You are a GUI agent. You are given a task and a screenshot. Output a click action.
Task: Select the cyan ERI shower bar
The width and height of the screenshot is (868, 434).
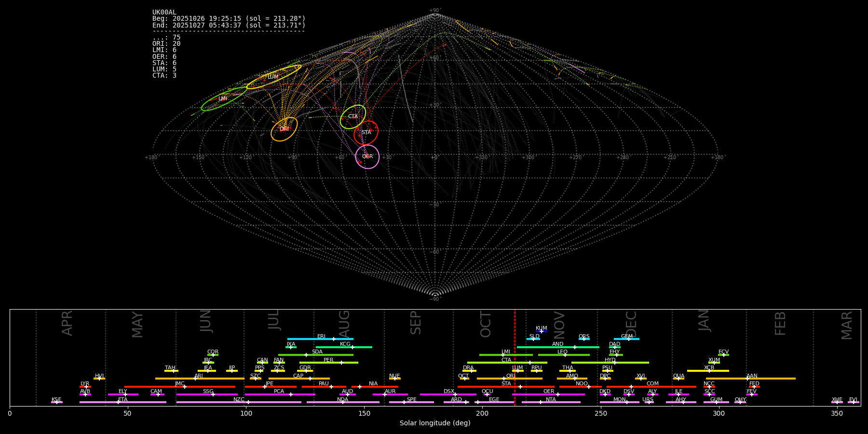320,339
